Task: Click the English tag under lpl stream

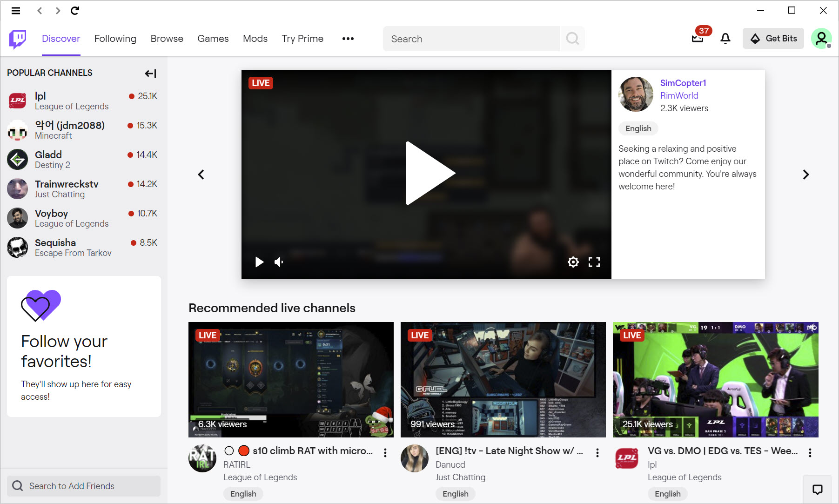Action: [x=668, y=494]
